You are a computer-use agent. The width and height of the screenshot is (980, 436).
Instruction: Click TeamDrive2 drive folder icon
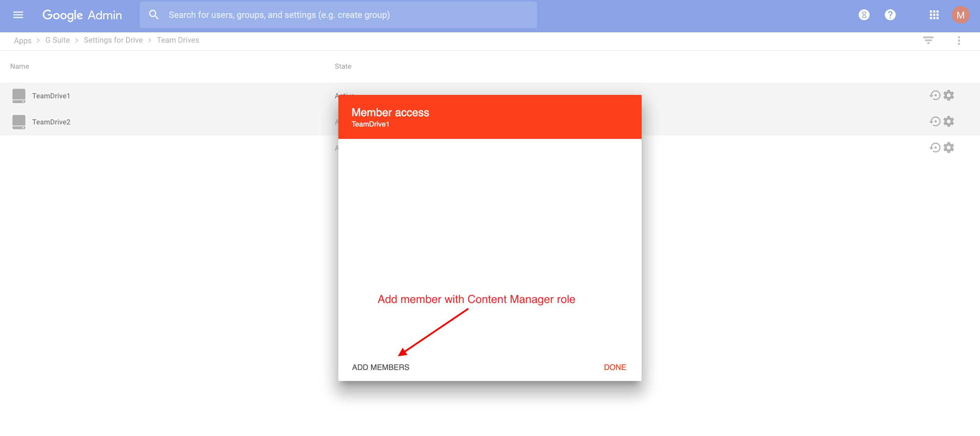pos(19,122)
